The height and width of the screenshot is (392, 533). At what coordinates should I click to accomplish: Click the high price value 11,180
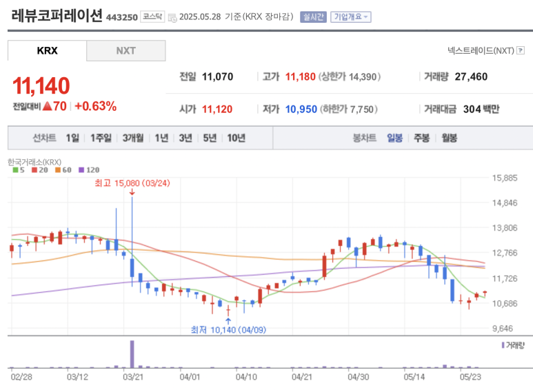pyautogui.click(x=300, y=76)
